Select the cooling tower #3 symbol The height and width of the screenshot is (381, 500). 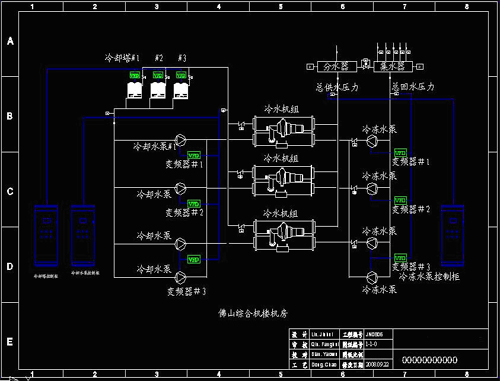pos(181,90)
